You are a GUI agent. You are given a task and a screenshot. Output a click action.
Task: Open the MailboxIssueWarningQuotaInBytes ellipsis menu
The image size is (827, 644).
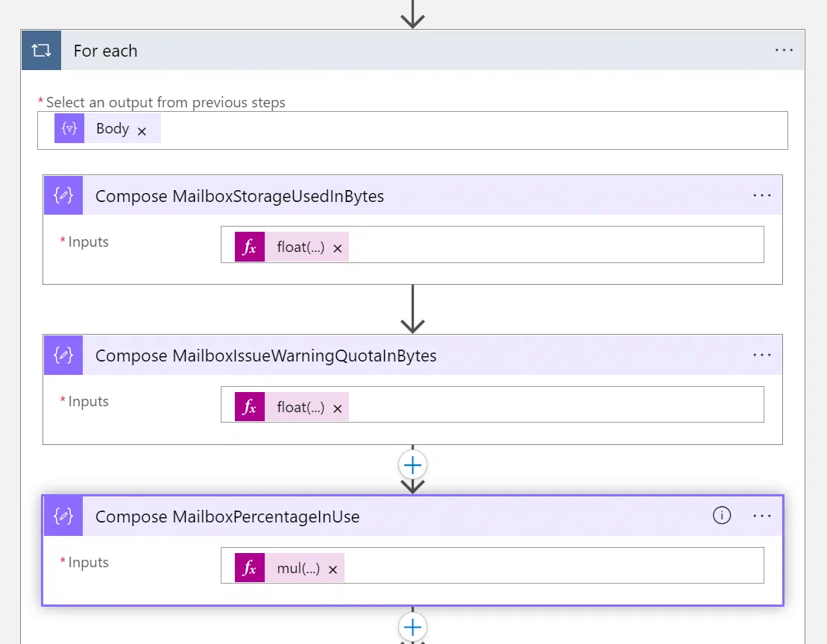(x=761, y=356)
